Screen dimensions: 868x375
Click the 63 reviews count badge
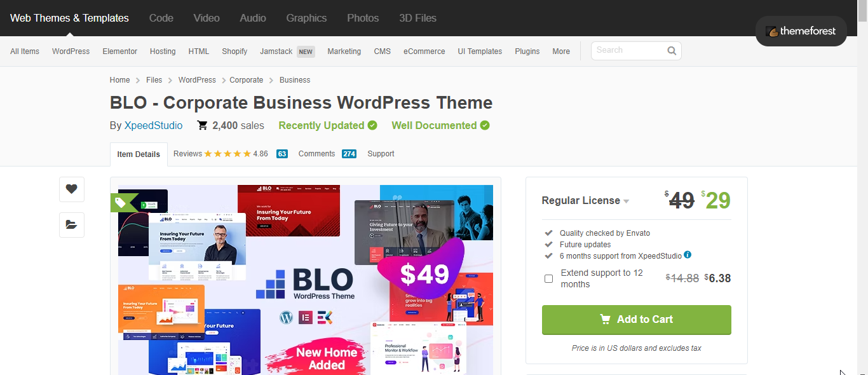(x=282, y=154)
